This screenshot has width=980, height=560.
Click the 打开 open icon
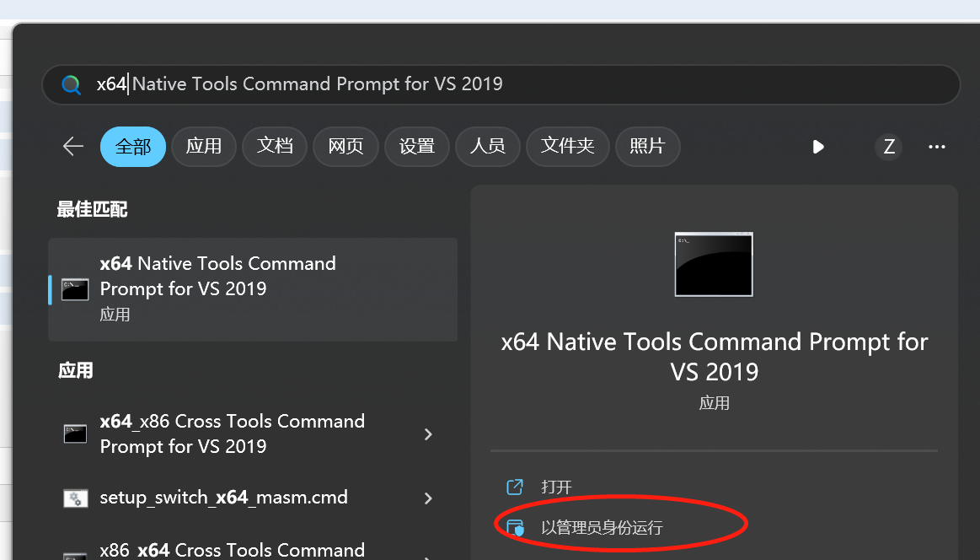point(514,487)
